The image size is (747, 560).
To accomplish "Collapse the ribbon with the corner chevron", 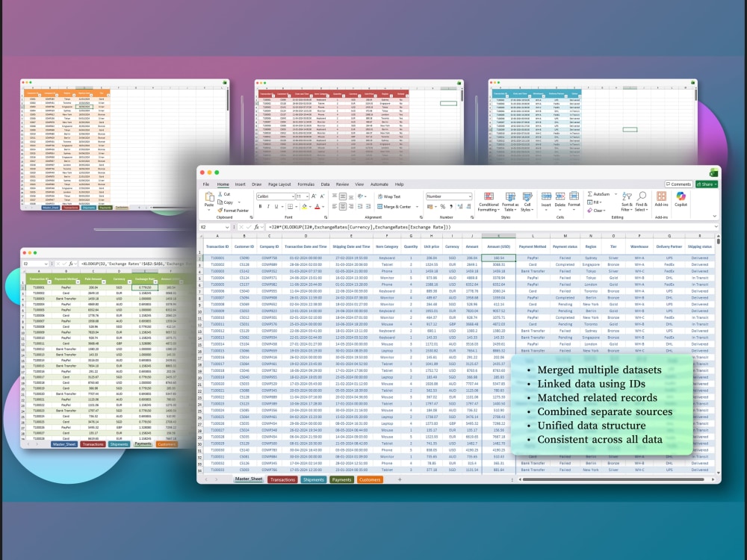I will (715, 216).
